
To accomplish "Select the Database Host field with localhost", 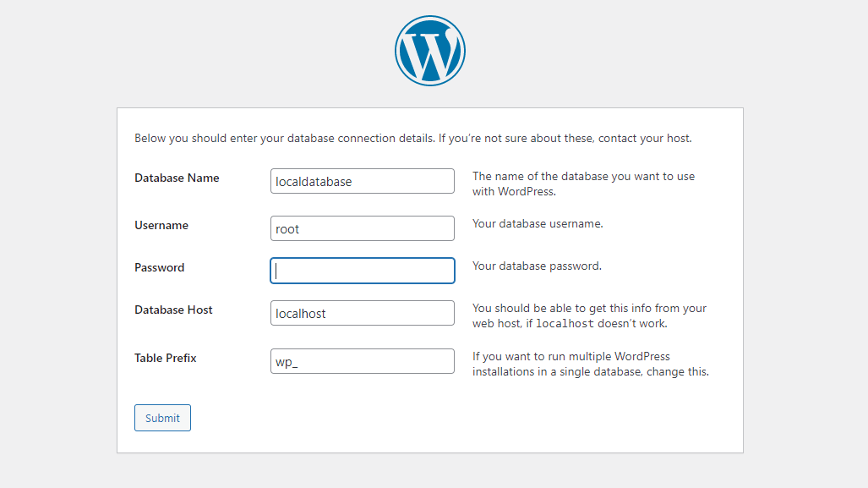I will (x=363, y=313).
